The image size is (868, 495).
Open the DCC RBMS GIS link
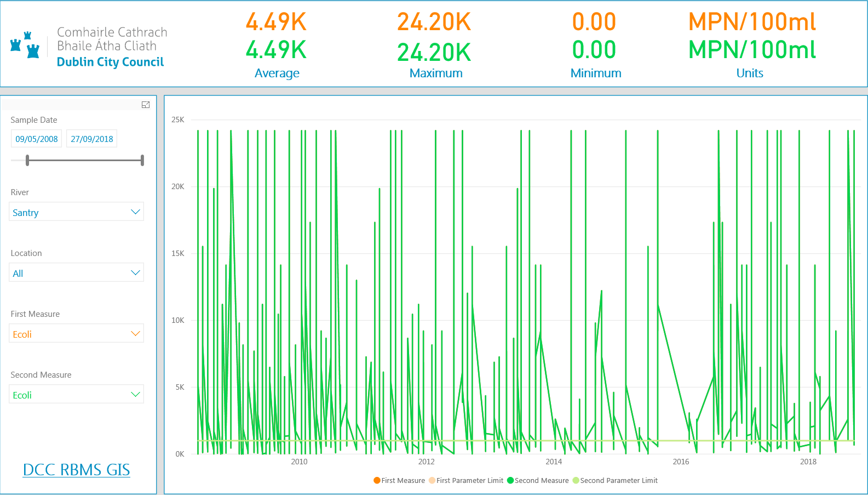76,470
